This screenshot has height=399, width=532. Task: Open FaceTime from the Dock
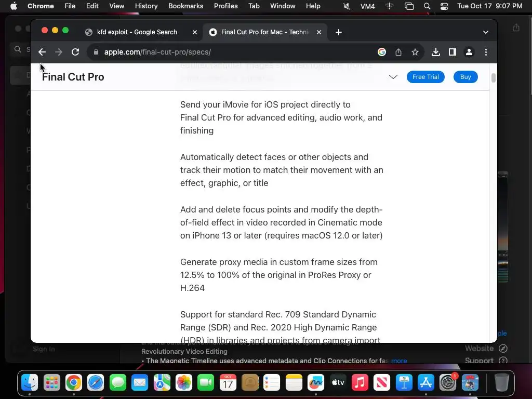click(206, 383)
